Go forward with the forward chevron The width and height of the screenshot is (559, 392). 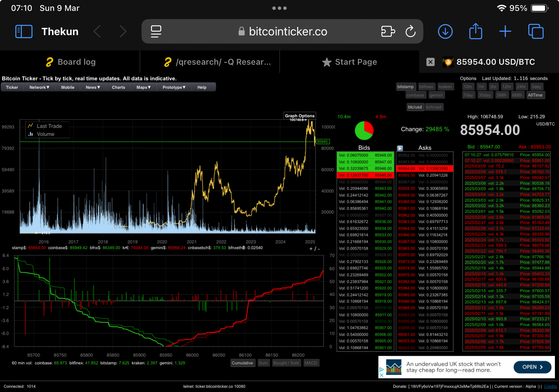123,31
